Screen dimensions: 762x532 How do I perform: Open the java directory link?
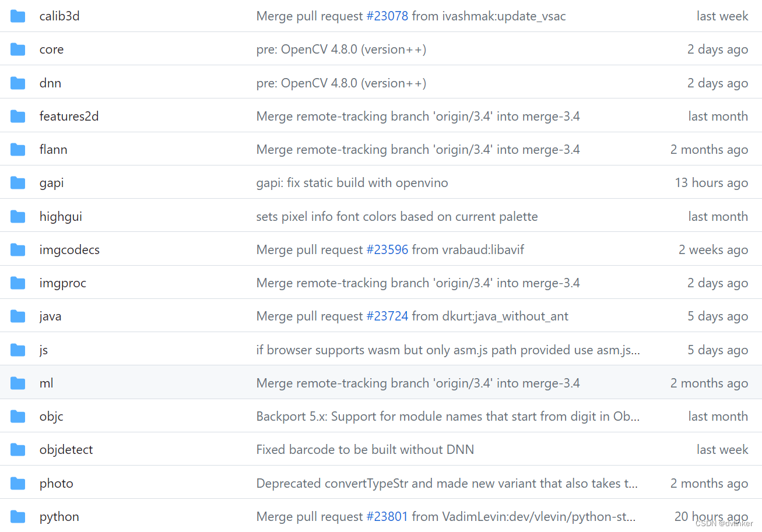[50, 316]
